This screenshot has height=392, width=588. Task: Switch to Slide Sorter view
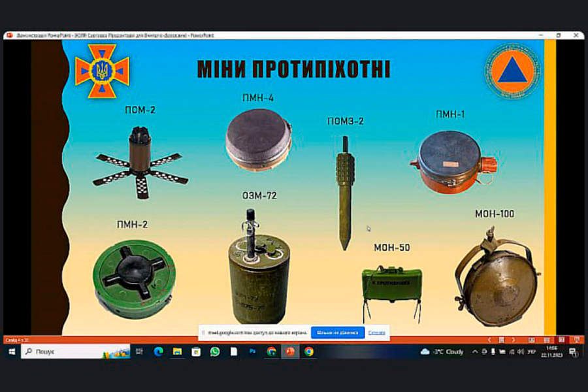[x=547, y=340]
